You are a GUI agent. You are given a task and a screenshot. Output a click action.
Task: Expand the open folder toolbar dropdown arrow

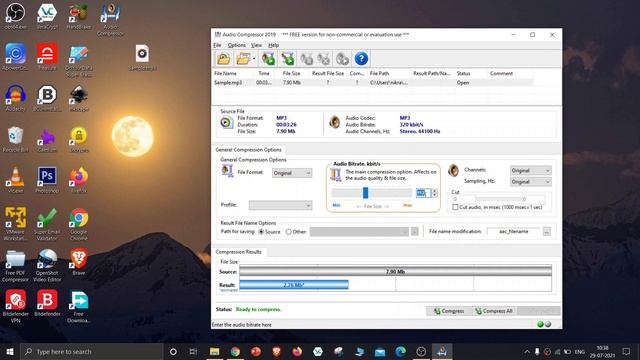pyautogui.click(x=254, y=59)
